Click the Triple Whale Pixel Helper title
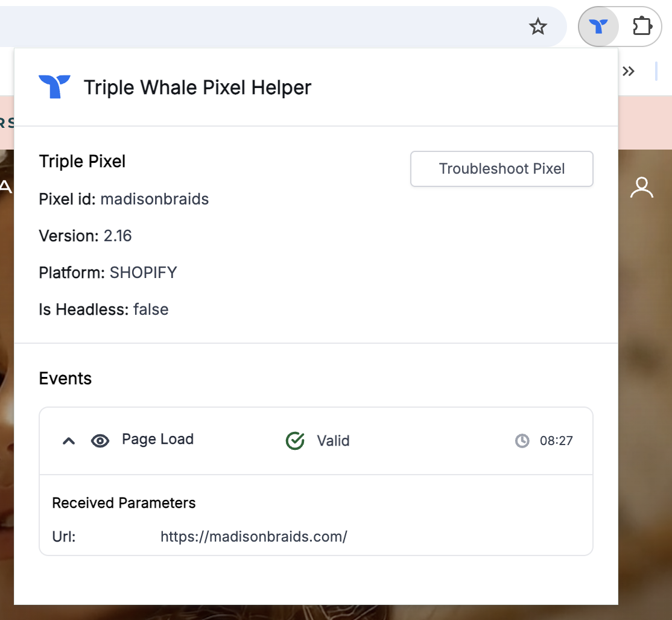This screenshot has width=672, height=620. click(198, 88)
